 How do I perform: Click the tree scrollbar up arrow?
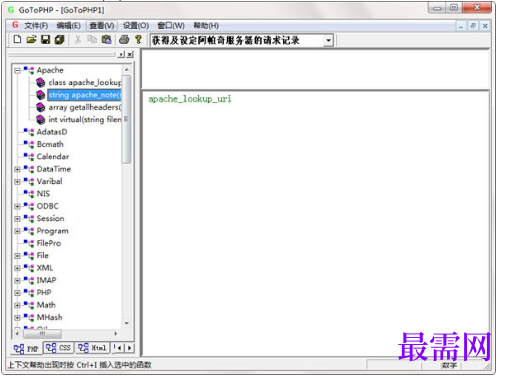[x=126, y=70]
